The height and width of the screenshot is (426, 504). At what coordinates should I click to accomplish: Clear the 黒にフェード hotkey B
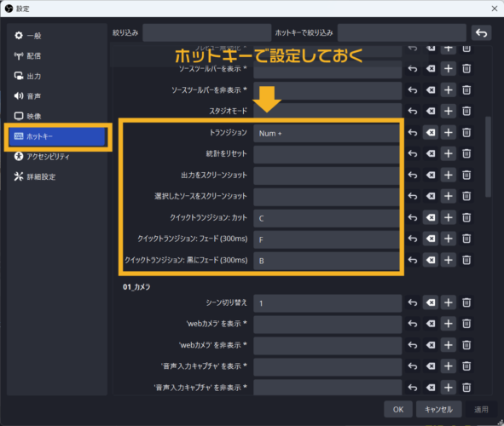click(x=431, y=260)
